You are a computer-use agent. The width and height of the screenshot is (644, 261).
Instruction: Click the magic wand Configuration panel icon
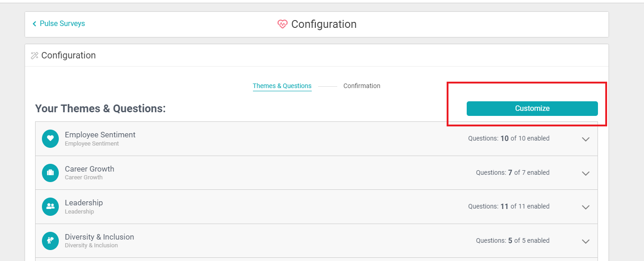(35, 56)
